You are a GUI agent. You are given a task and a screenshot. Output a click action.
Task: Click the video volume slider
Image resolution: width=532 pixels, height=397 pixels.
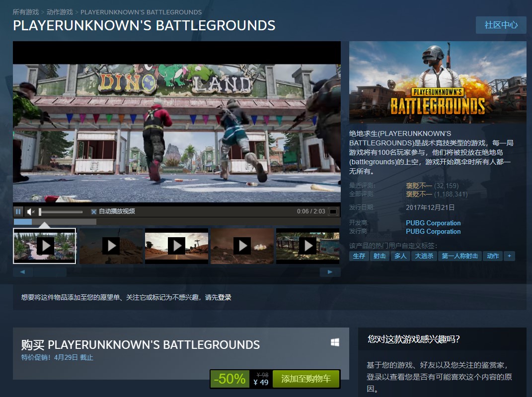coord(61,212)
